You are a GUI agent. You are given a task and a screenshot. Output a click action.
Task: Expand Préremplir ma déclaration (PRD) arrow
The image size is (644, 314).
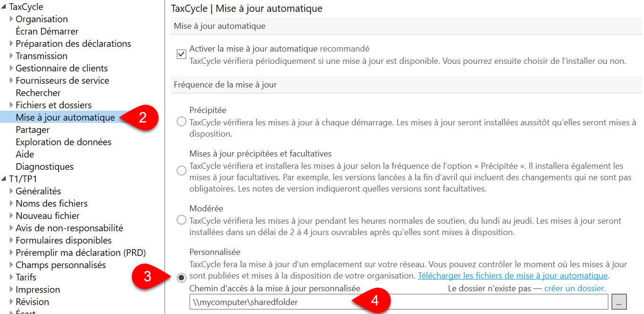click(11, 253)
